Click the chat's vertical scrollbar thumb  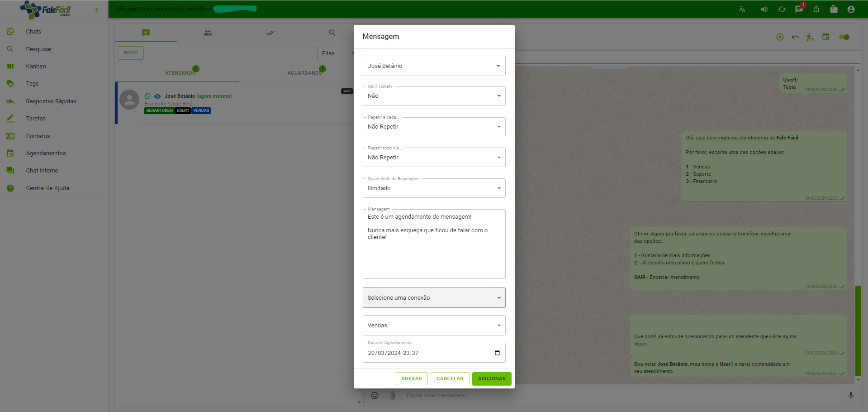[858, 331]
